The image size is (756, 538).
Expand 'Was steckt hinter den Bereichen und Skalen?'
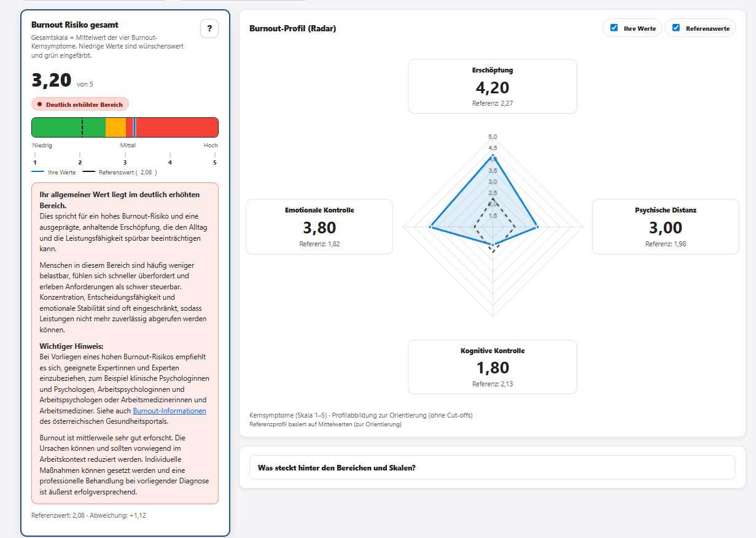[492, 467]
